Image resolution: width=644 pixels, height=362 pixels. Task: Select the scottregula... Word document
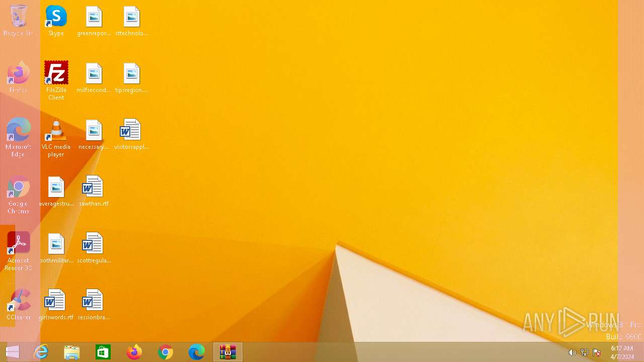94,248
